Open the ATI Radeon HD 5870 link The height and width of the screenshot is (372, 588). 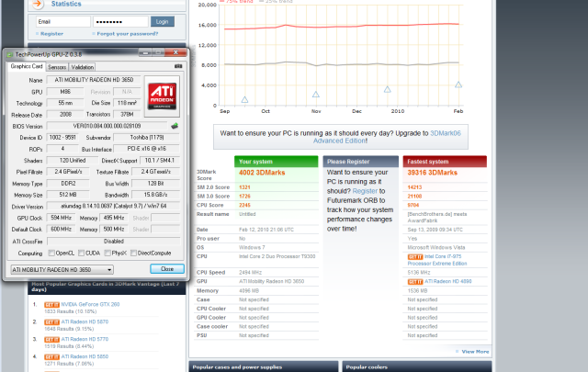tap(85, 321)
